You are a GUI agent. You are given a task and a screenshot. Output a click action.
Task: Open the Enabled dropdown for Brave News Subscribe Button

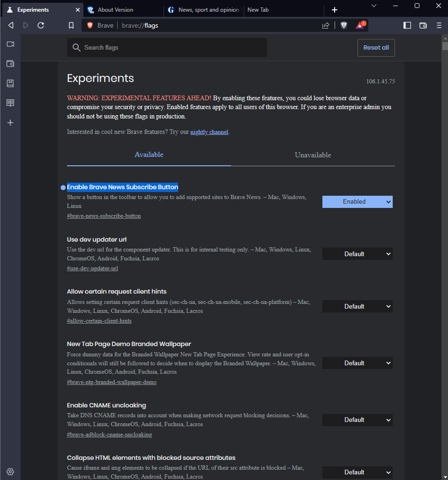pos(357,201)
